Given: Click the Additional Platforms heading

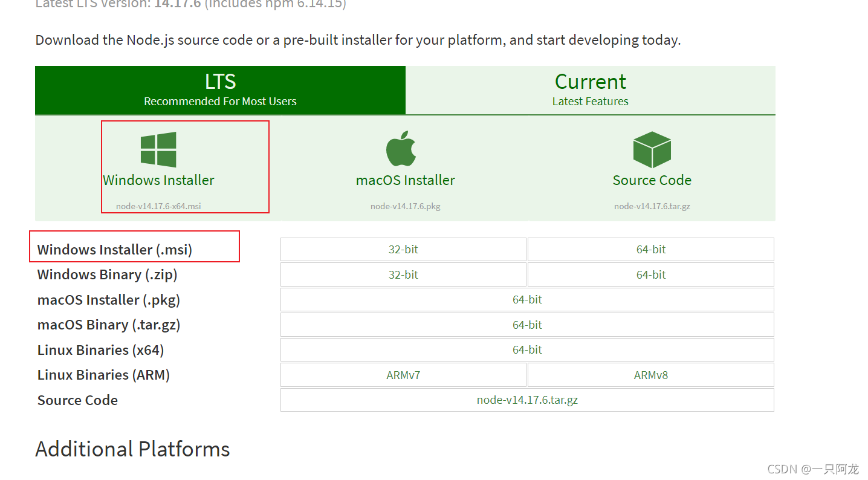Looking at the screenshot, I should pos(132,449).
